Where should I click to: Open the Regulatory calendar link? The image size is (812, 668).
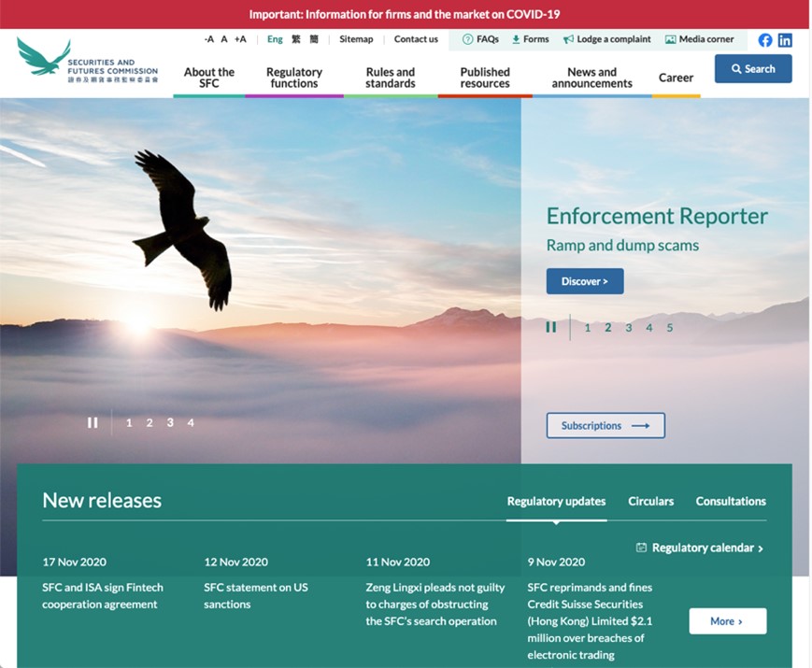point(700,547)
